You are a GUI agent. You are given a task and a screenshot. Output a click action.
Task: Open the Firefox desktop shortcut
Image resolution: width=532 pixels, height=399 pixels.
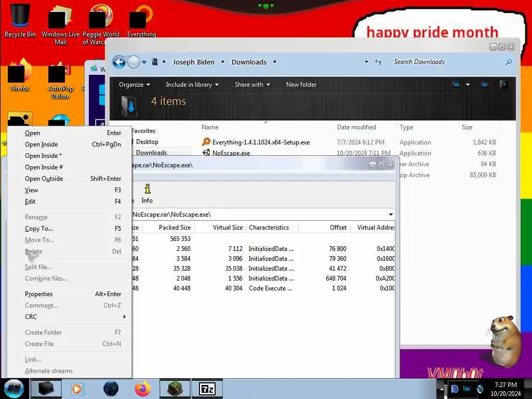[x=20, y=75]
